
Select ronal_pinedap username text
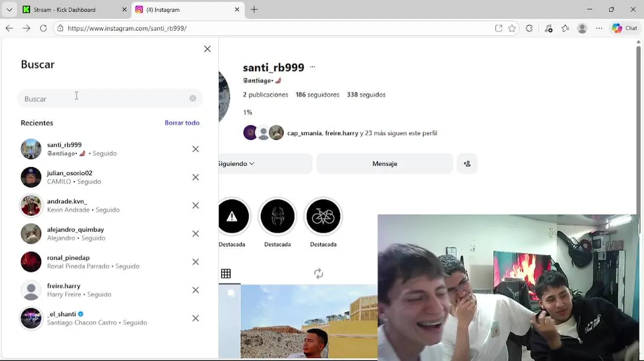click(68, 258)
